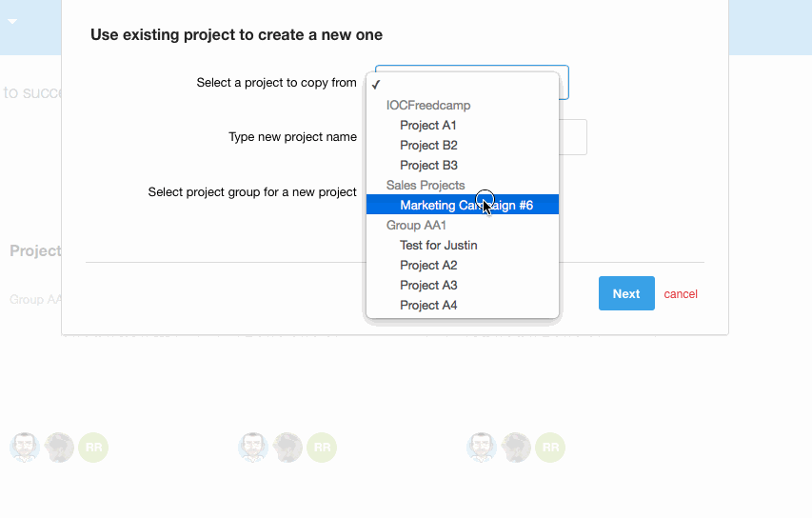This screenshot has width=812, height=518.
Task: Click the white arrow in the header
Action: coord(12,22)
